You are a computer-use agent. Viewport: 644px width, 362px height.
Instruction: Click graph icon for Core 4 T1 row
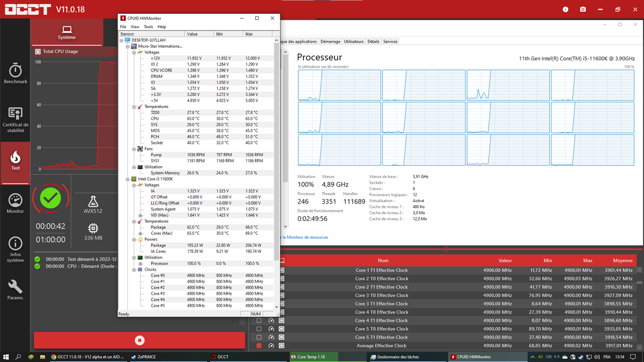pos(281,320)
